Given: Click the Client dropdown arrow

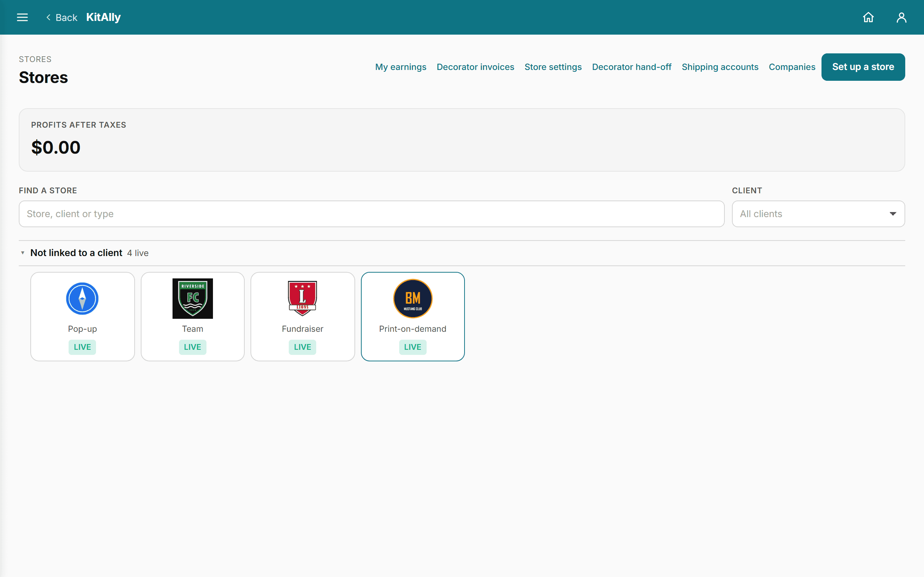Looking at the screenshot, I should point(893,214).
